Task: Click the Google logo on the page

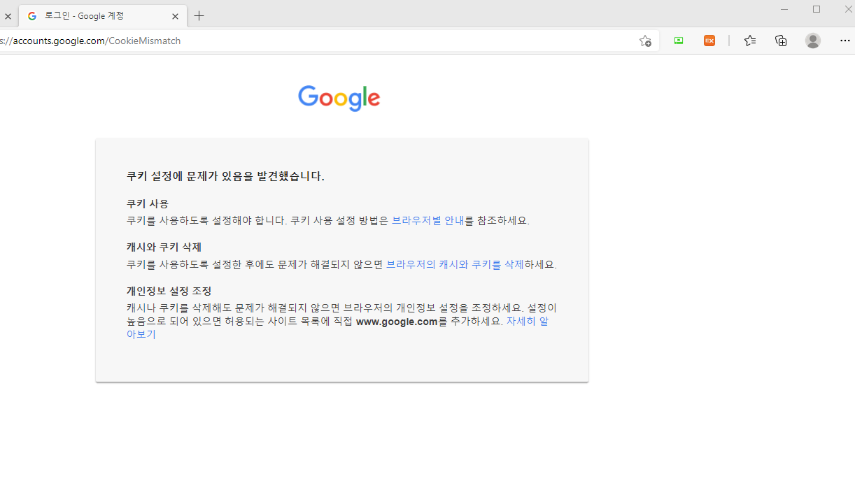Action: (339, 98)
